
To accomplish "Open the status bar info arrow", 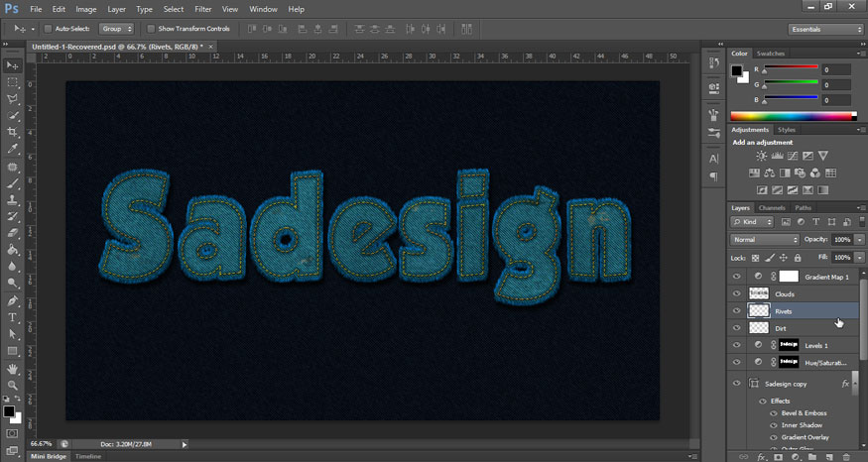I will 185,444.
